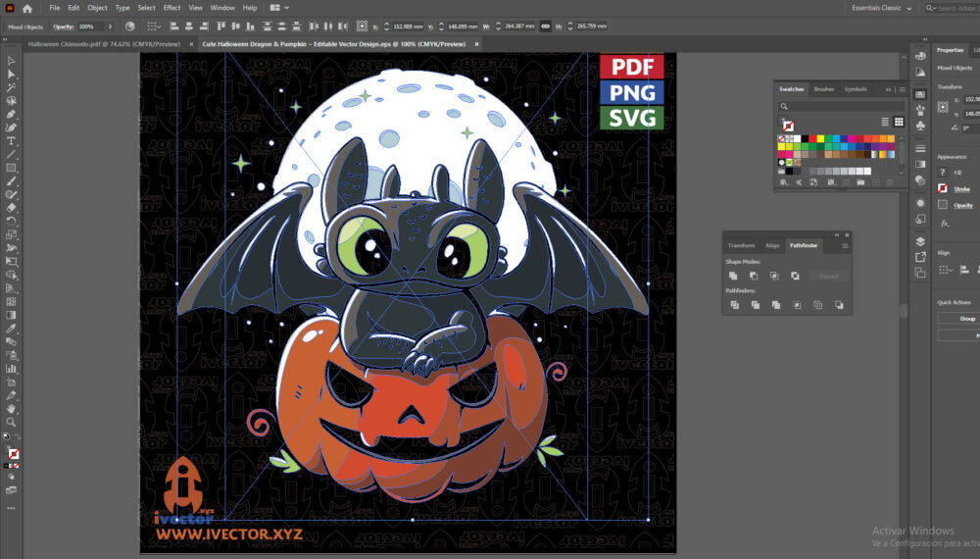Select the Column Graph tool
This screenshot has height=559, width=980.
[x=11, y=369]
